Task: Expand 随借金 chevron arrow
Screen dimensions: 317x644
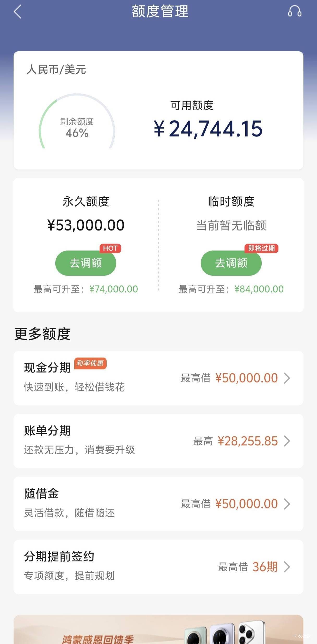Action: (x=287, y=504)
